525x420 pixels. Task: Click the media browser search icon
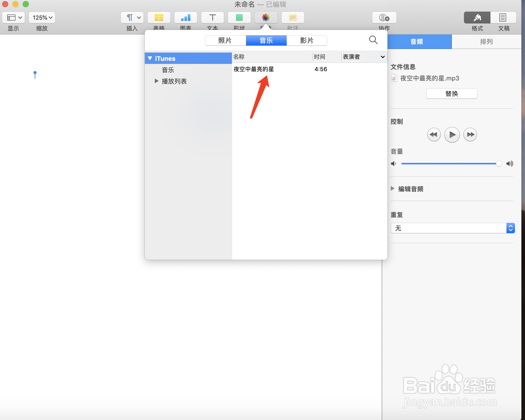[373, 40]
